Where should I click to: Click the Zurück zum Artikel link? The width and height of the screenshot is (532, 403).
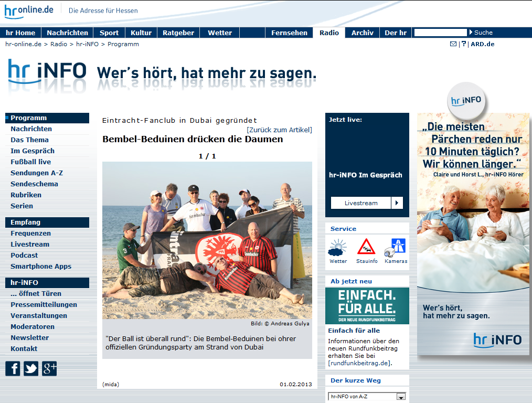tap(279, 130)
